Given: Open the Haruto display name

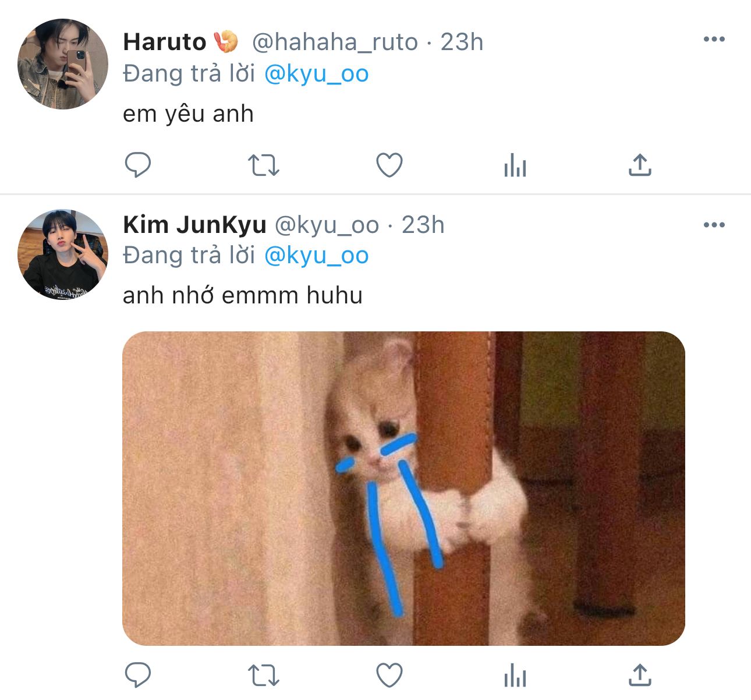Looking at the screenshot, I should pyautogui.click(x=165, y=42).
